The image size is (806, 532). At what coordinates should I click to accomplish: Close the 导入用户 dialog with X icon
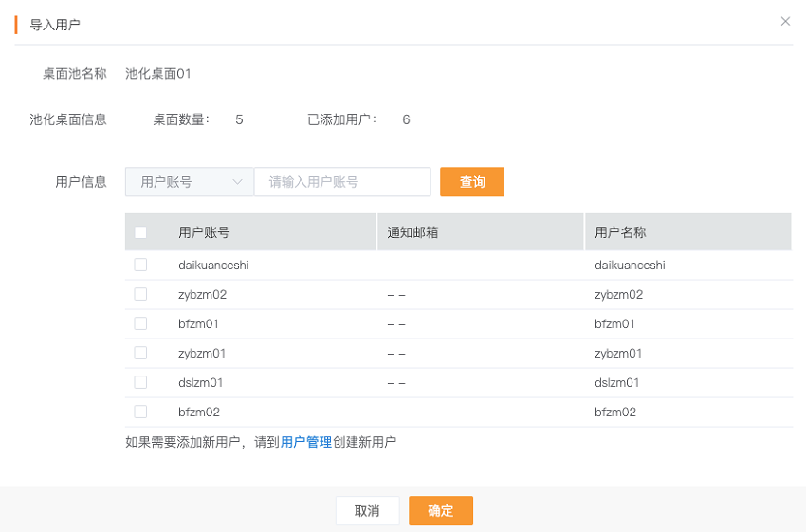click(785, 21)
